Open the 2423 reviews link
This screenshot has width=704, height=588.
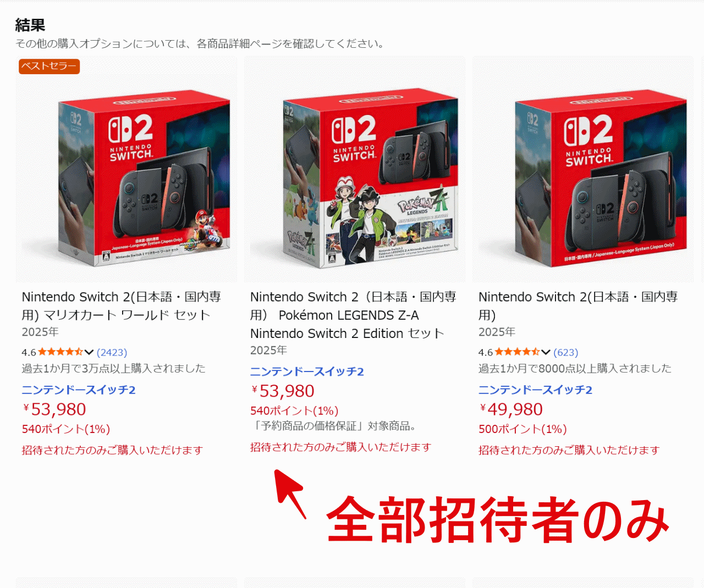(112, 352)
